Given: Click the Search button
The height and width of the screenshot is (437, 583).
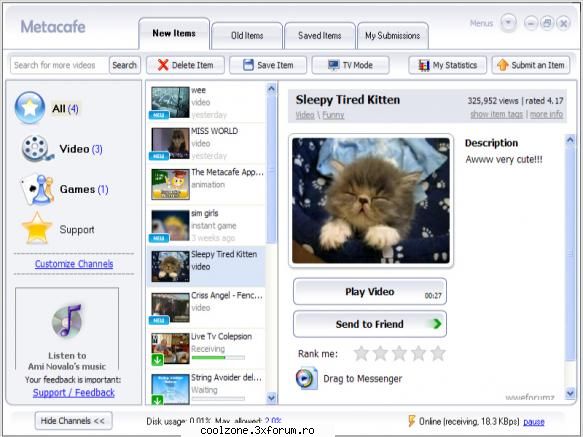Looking at the screenshot, I should 125,65.
